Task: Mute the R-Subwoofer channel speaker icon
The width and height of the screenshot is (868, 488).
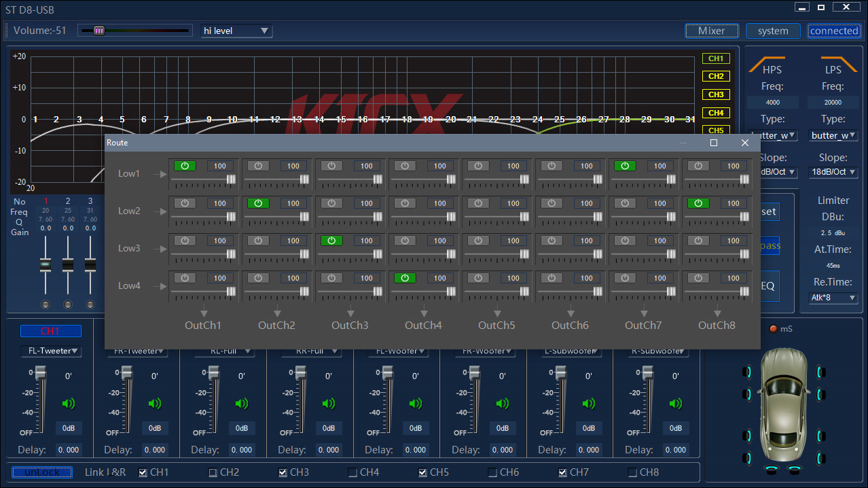Action: pos(676,404)
